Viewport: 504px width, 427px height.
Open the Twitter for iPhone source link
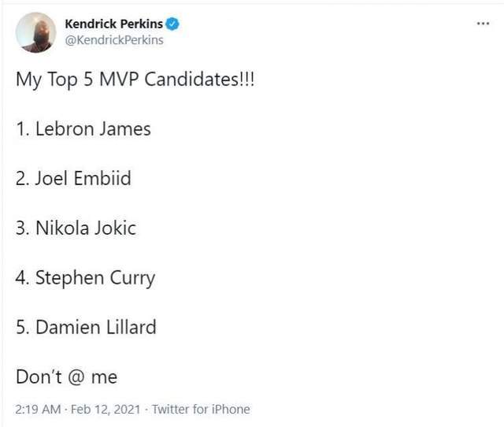pyautogui.click(x=201, y=410)
